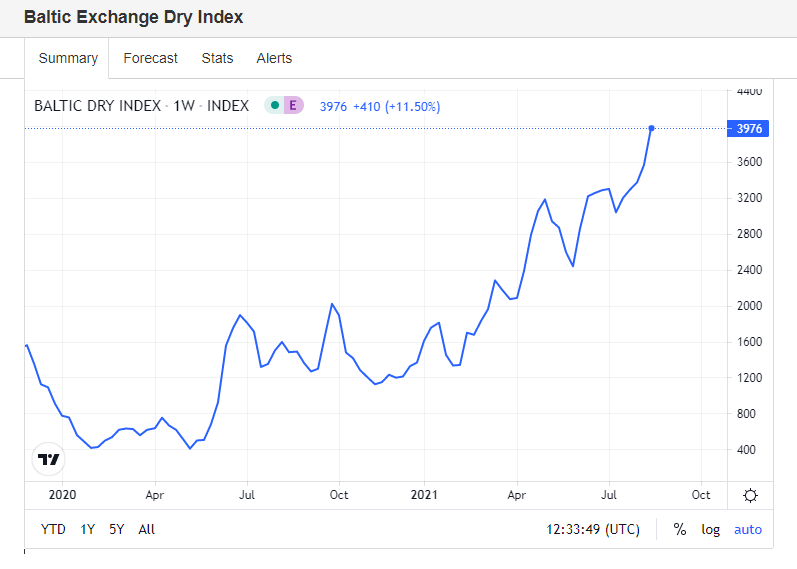Image resolution: width=797 pixels, height=569 pixels.
Task: Click the TradingView logo icon
Action: tap(49, 459)
